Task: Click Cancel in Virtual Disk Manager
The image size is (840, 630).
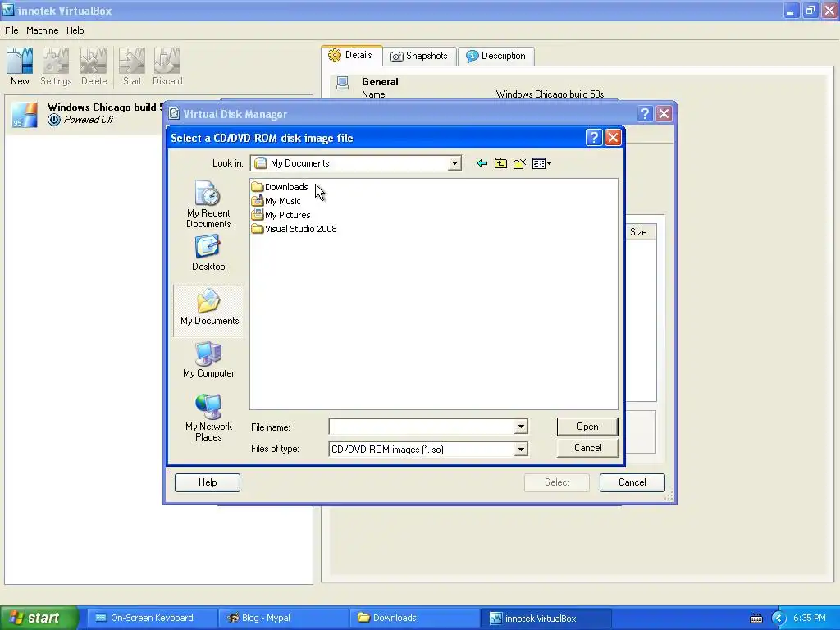Action: [632, 482]
